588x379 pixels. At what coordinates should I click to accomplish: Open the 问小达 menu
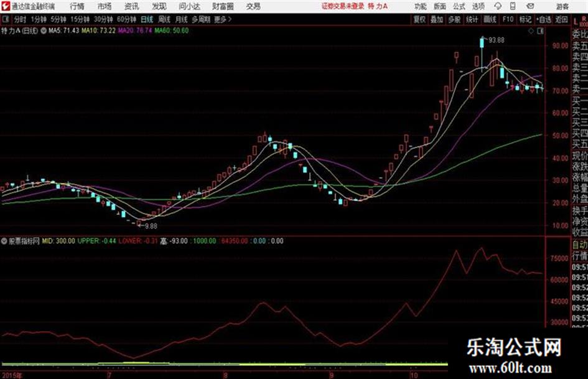point(189,6)
